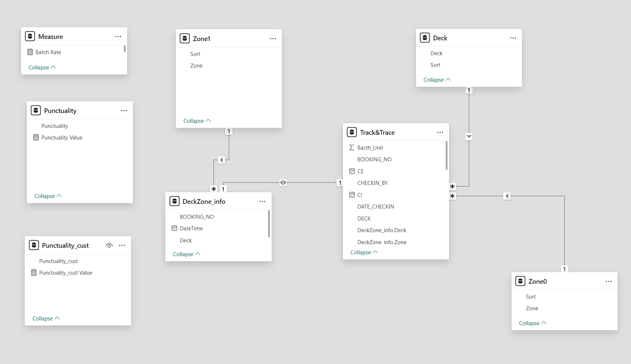631x364 pixels.
Task: Collapse the Track&Trace table card
Action: click(364, 252)
